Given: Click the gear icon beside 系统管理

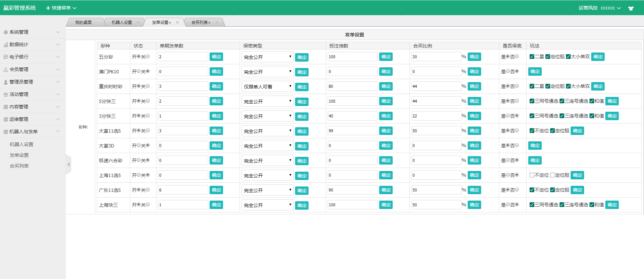Looking at the screenshot, I should click(5, 32).
